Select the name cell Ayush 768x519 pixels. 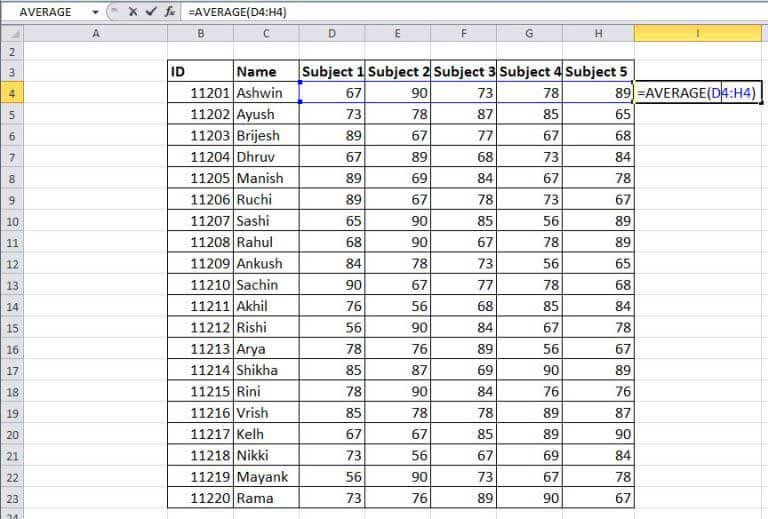point(266,114)
